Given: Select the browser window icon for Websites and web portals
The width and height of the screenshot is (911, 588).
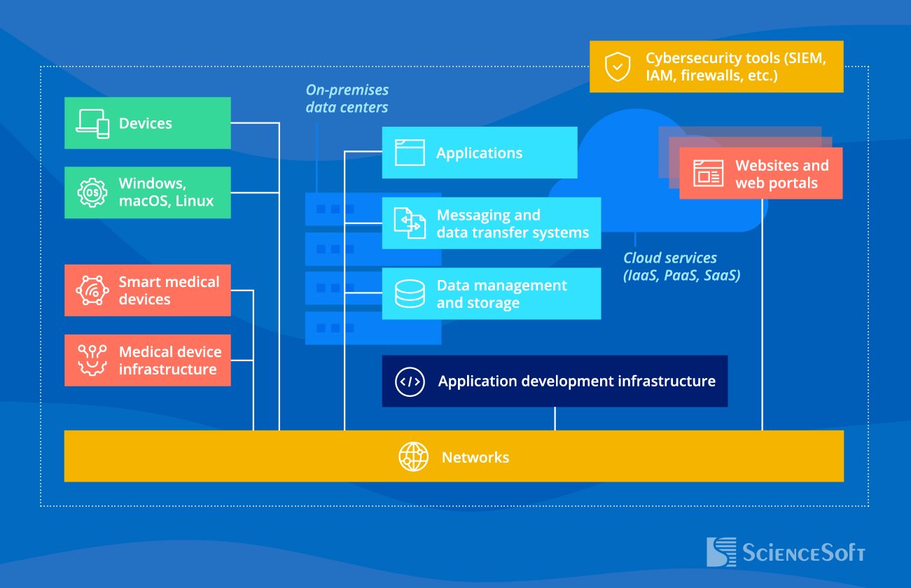Looking at the screenshot, I should [709, 173].
